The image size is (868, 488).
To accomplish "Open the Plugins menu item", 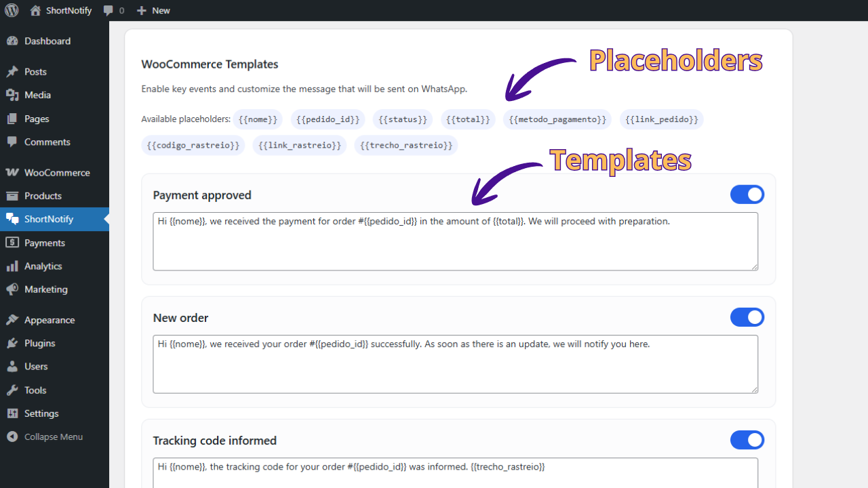I will [39, 343].
